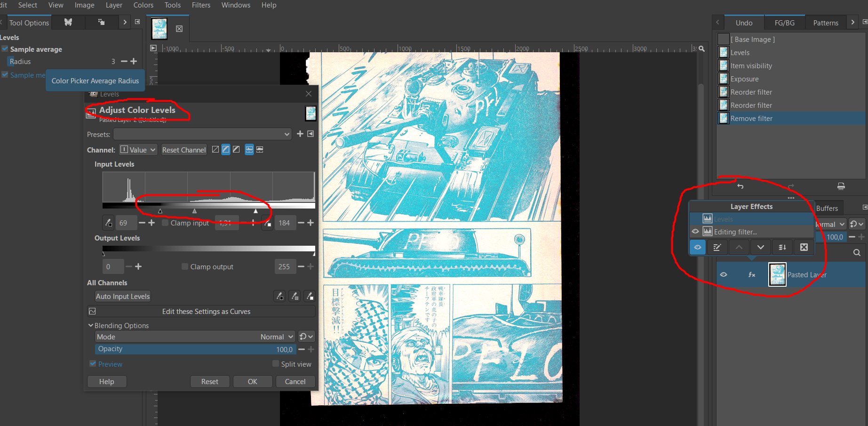868x426 pixels.
Task: Open the presets menu arrow icon
Action: 311,134
